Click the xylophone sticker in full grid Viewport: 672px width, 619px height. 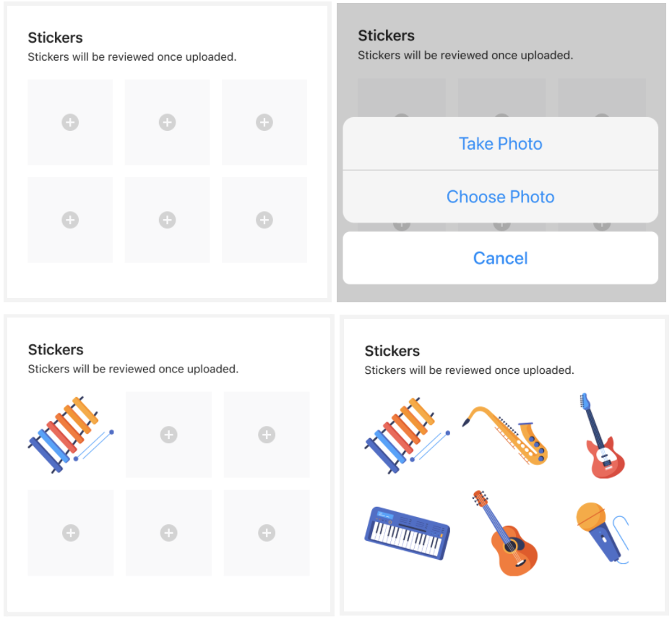tap(407, 435)
